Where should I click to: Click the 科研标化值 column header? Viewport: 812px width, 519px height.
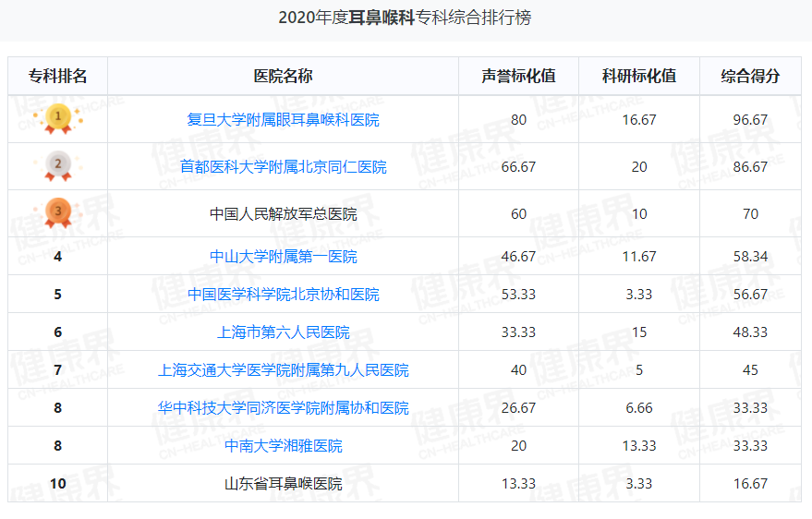(x=639, y=76)
